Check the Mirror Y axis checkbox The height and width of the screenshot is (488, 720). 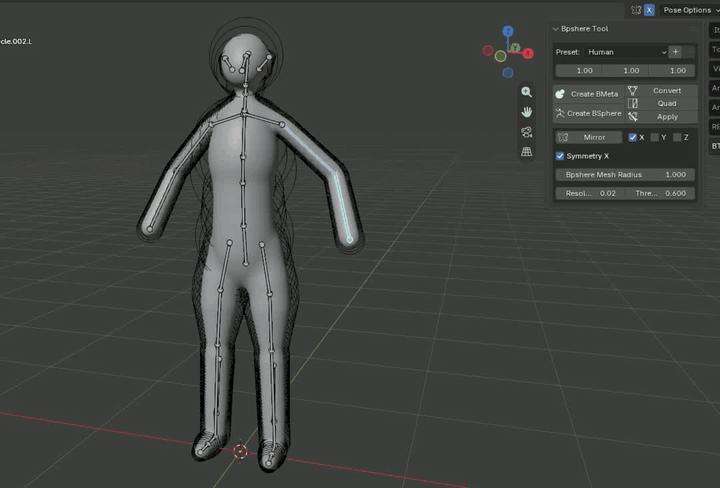pos(654,137)
